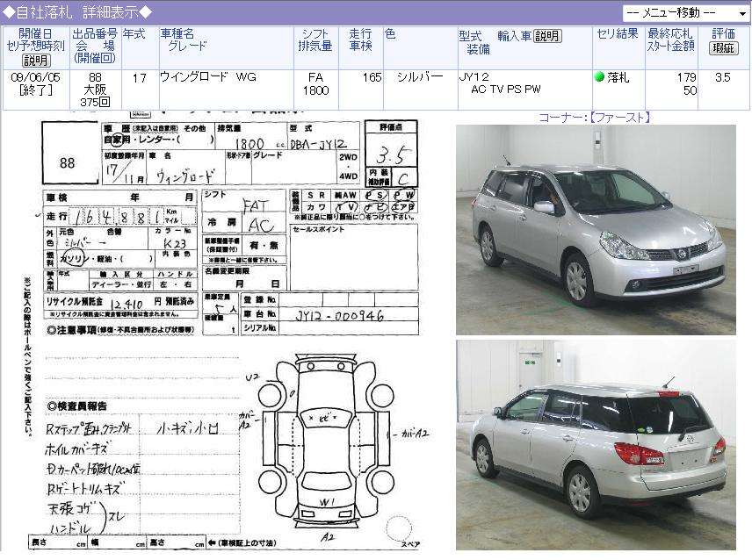
Task: Click the scanned auction inspection sheet
Action: click(226, 331)
